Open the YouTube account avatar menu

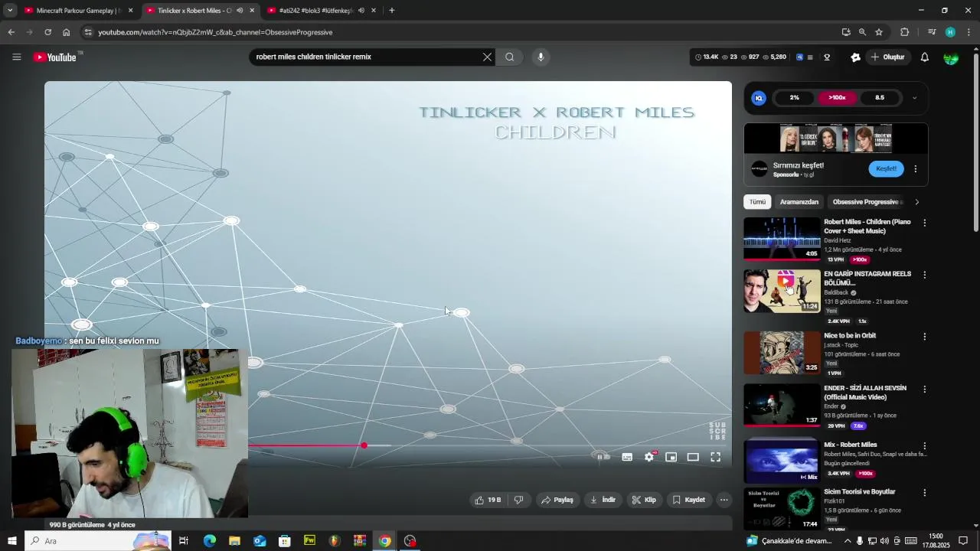click(951, 57)
